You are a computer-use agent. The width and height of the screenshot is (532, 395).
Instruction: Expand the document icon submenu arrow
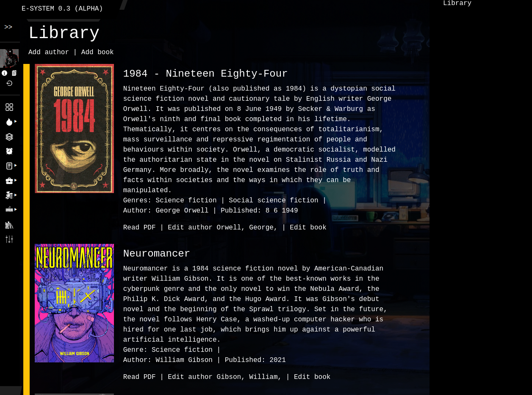click(16, 166)
